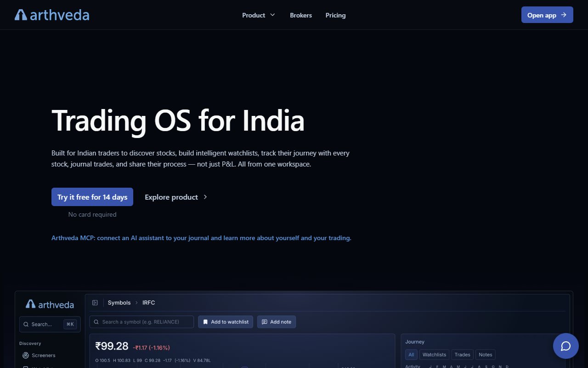
Task: Collapse the sidebar in the app preview
Action: tap(95, 303)
